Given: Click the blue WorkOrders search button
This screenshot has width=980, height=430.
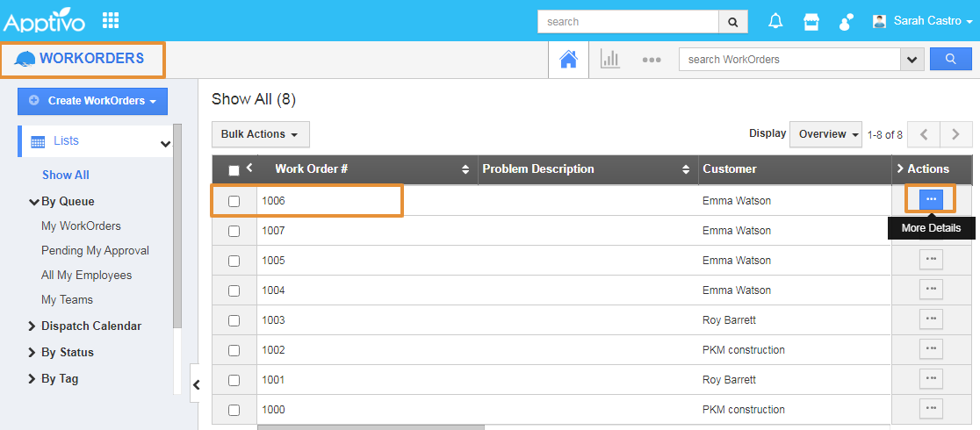Looking at the screenshot, I should pos(951,60).
